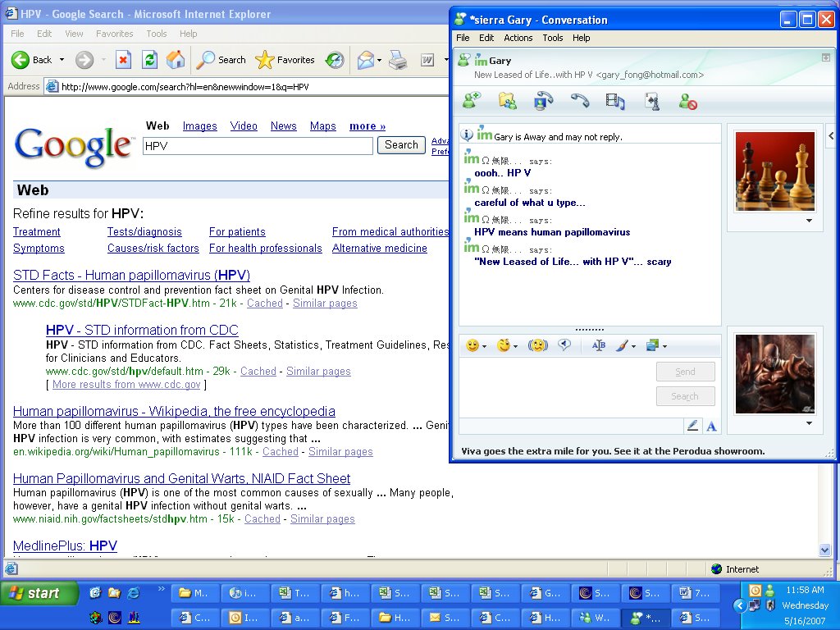Send a nudge to Gary
The image size is (840, 630).
coord(537,345)
